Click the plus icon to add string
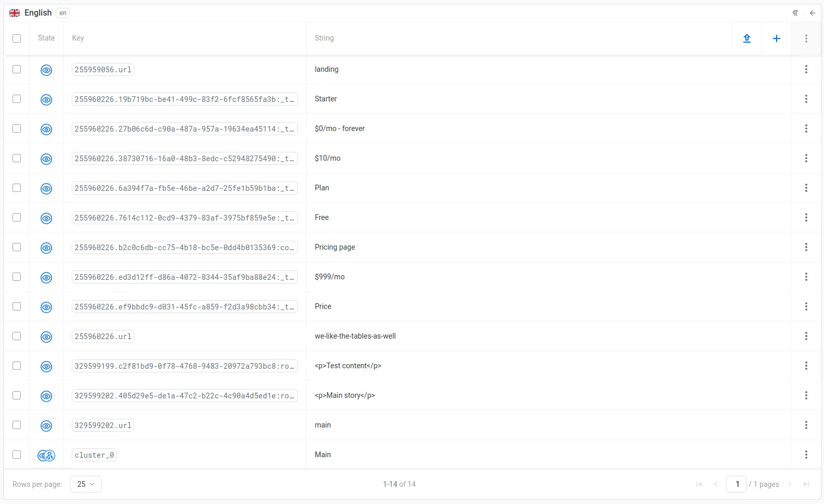 coord(776,38)
